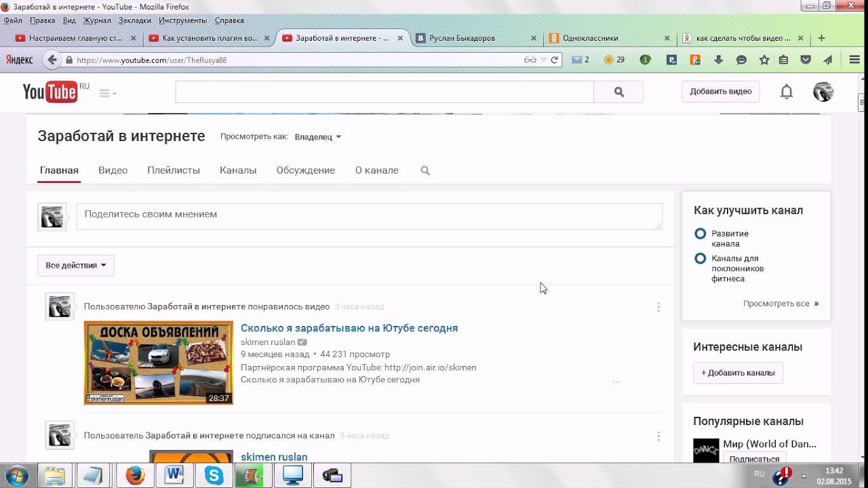Expand the YouTube guide menu
This screenshot has height=488, width=868.
point(107,93)
